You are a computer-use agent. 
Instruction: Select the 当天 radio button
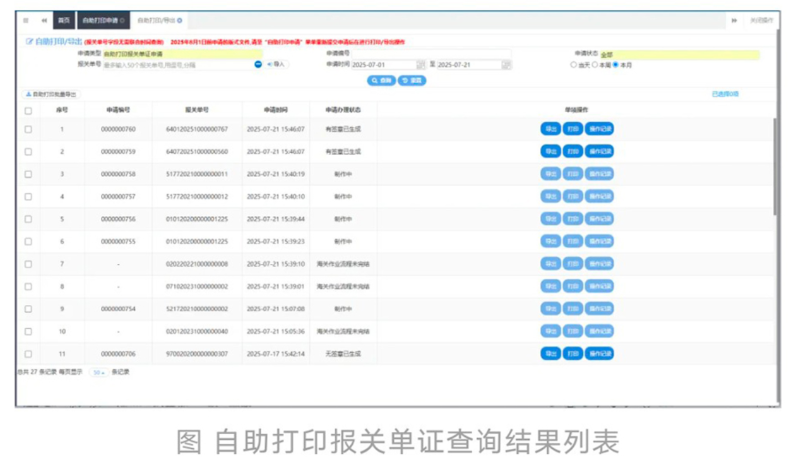pyautogui.click(x=573, y=64)
